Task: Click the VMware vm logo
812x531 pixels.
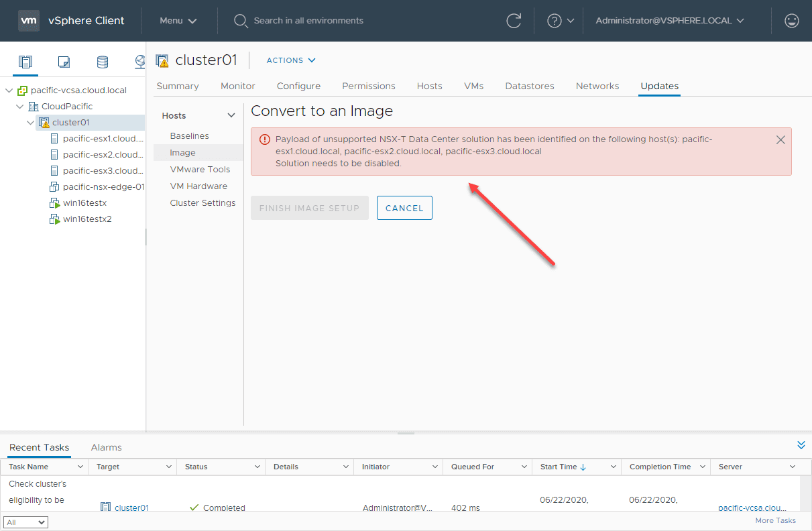Action: [x=29, y=21]
